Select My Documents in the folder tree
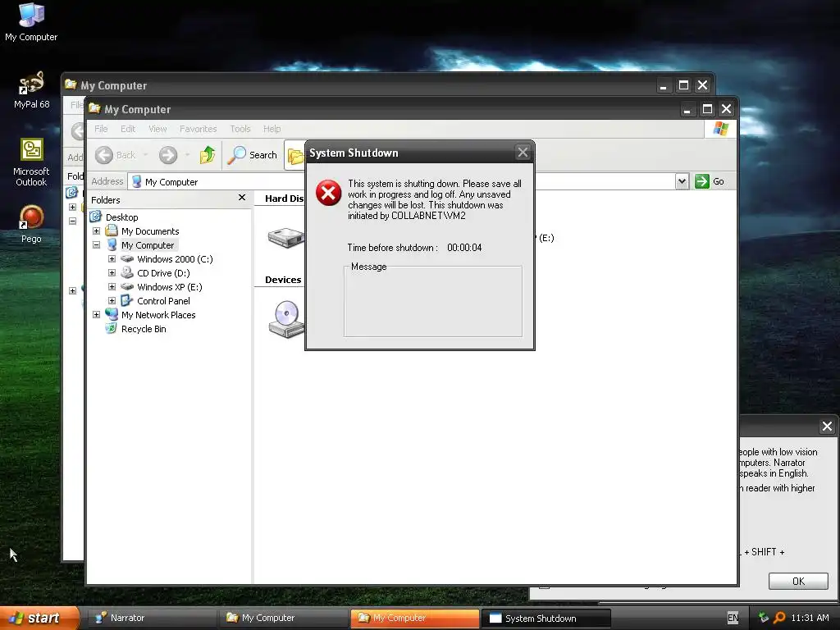The height and width of the screenshot is (630, 840). tap(150, 231)
